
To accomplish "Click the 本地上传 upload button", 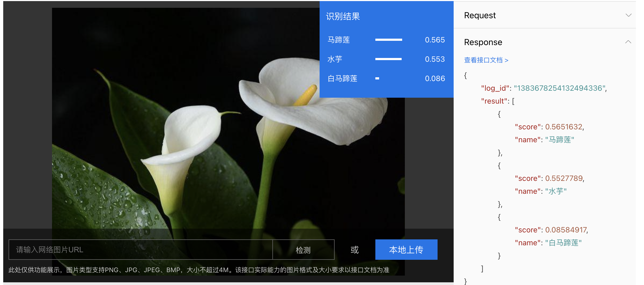I will point(406,250).
